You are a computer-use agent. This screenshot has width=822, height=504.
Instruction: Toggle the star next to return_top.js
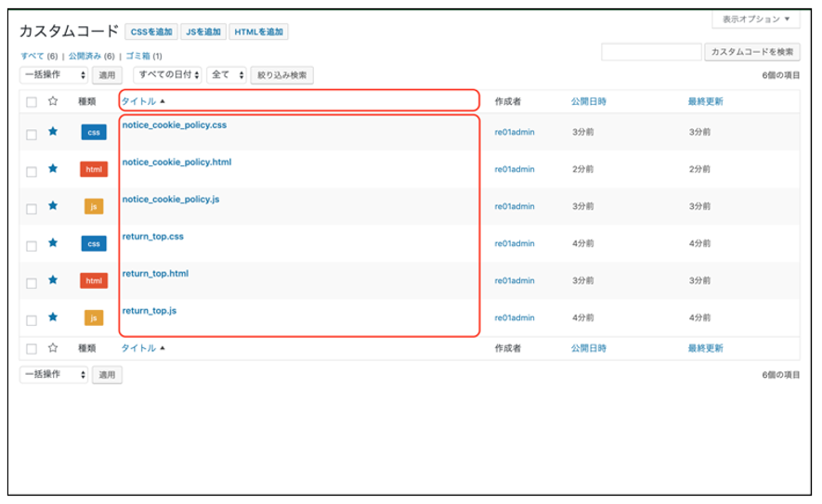point(53,317)
